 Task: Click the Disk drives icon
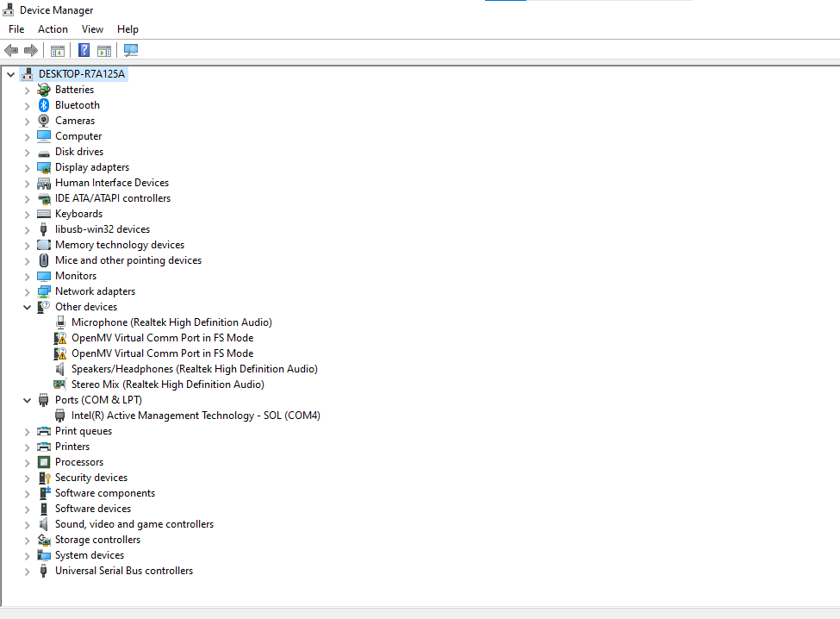click(x=44, y=153)
